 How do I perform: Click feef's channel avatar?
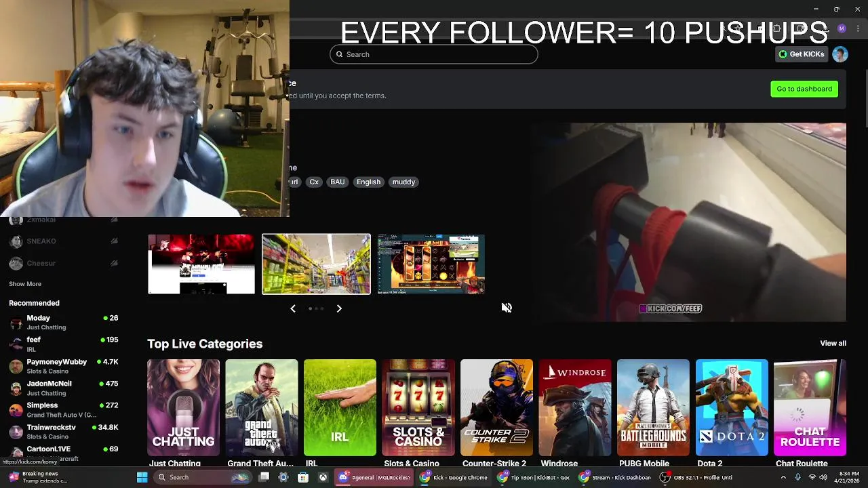pyautogui.click(x=16, y=344)
